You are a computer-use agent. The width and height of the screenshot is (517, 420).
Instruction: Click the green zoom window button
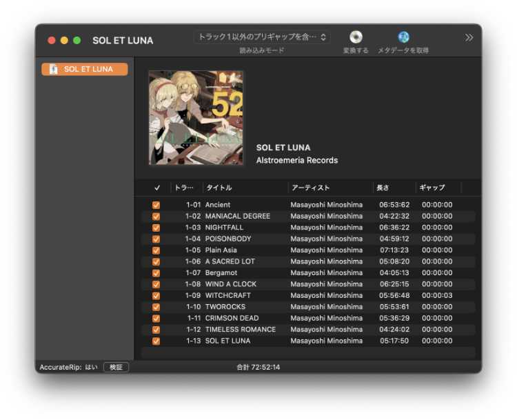(77, 40)
